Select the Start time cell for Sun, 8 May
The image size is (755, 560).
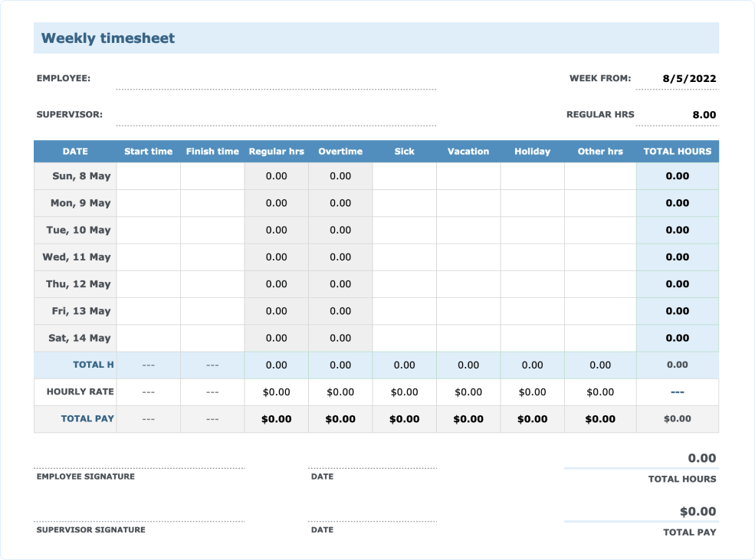[x=148, y=175]
